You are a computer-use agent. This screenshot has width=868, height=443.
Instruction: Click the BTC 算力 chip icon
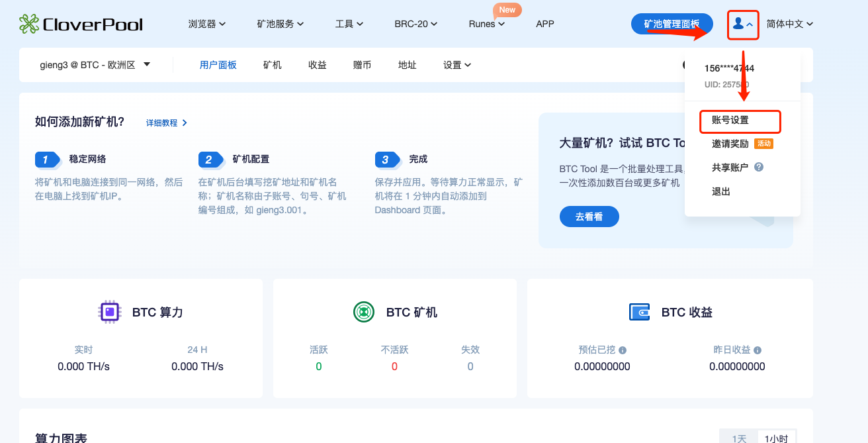pos(110,312)
